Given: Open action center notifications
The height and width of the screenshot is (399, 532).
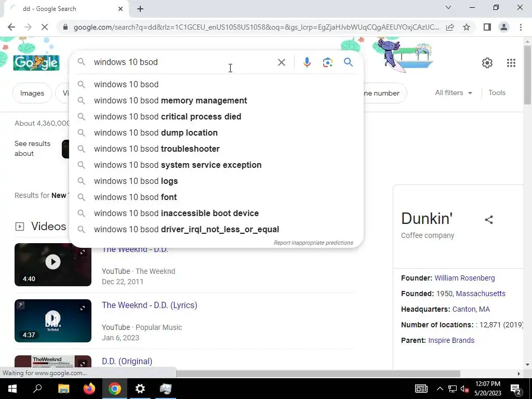Looking at the screenshot, I should (515, 389).
